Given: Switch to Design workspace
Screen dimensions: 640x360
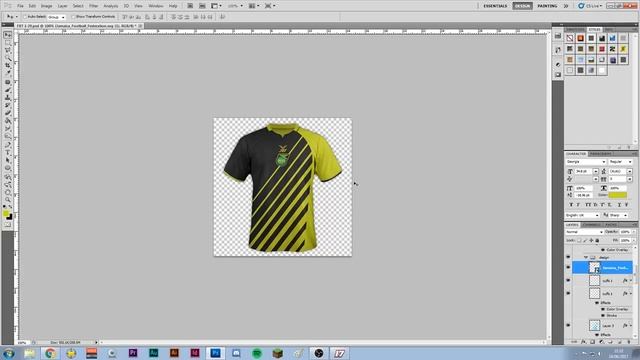Looking at the screenshot, I should tap(522, 6).
